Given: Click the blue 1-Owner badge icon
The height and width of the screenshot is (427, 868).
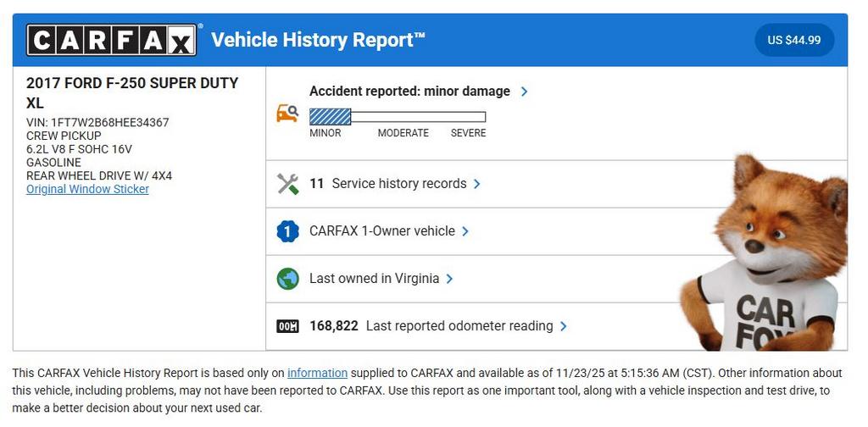Looking at the screenshot, I should (288, 231).
